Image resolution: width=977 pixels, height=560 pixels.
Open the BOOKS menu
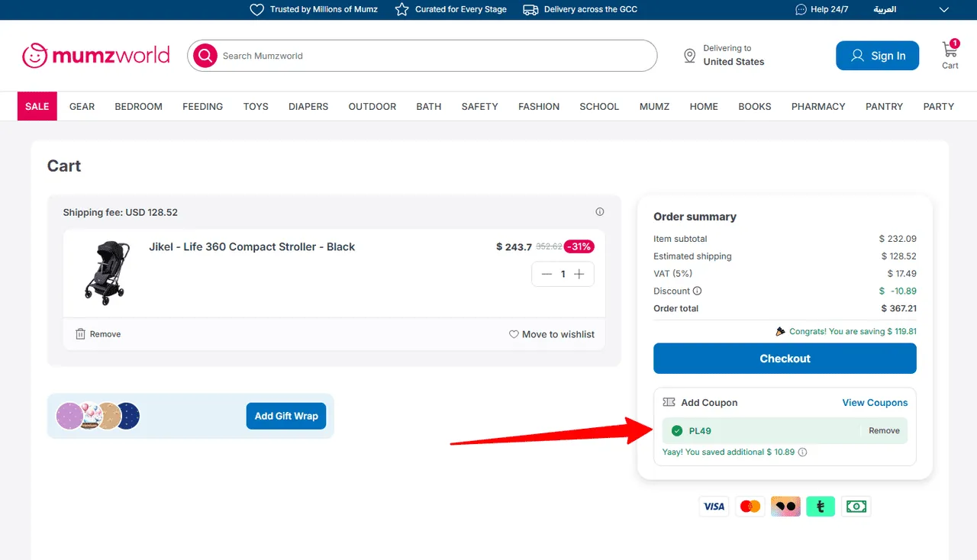(755, 106)
